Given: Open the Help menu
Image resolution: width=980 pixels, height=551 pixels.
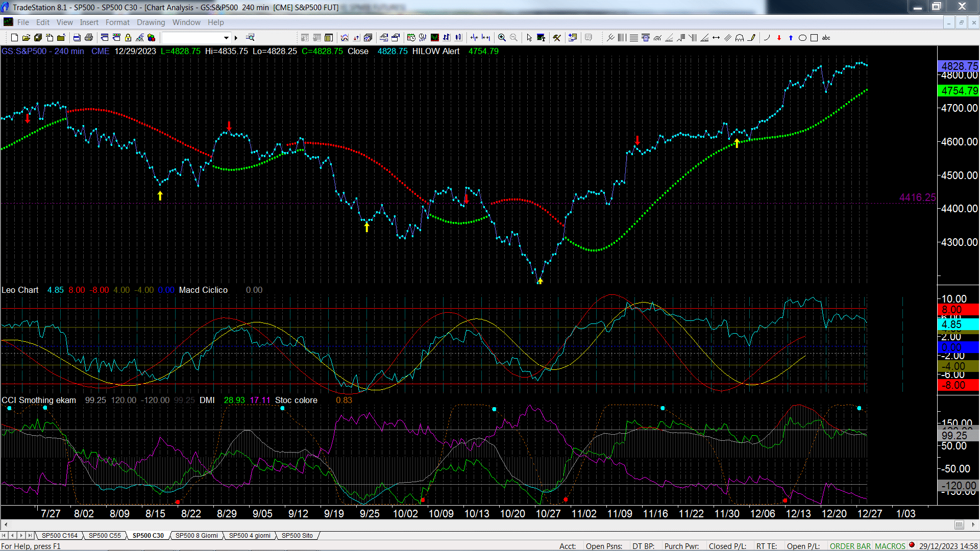Looking at the screenshot, I should click(x=216, y=22).
